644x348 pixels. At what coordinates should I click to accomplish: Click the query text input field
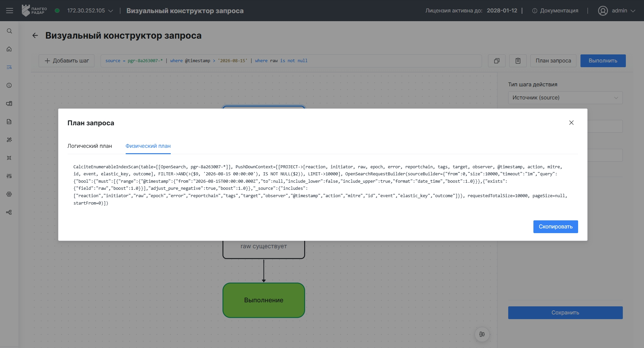[x=291, y=61]
